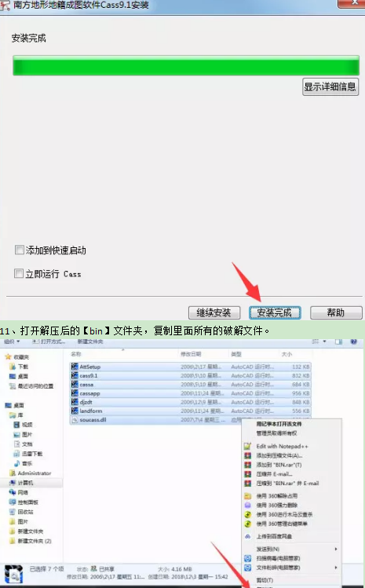The height and width of the screenshot is (588, 365).
Task: Click the AttSetup file icon
Action: click(x=75, y=367)
